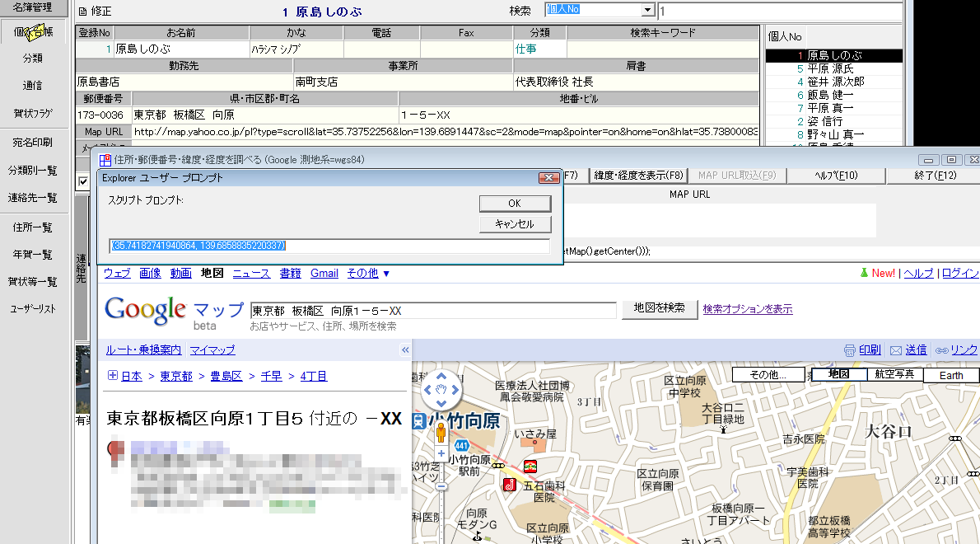980x544 pixels.
Task: Open 通信 in the sidebar
Action: pos(33,86)
